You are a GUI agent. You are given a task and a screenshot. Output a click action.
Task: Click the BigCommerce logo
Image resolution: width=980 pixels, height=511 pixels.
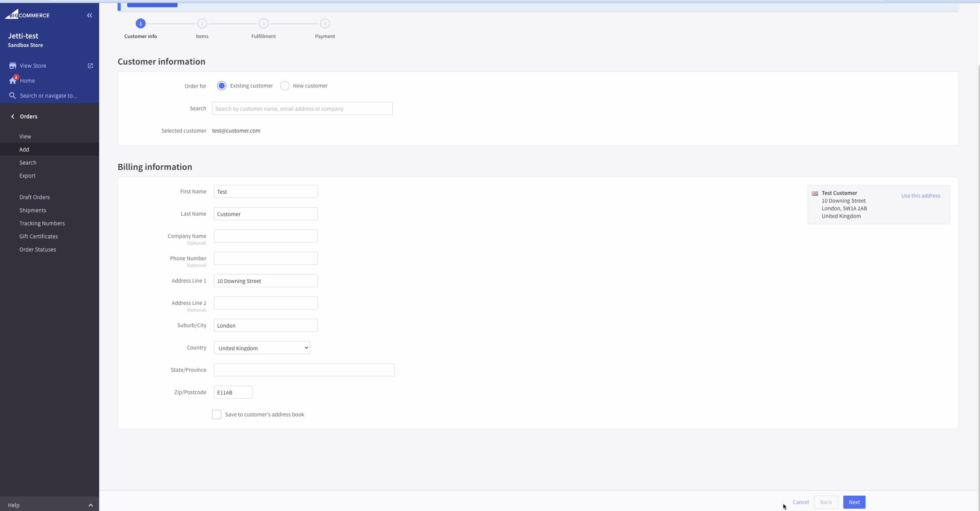27,14
